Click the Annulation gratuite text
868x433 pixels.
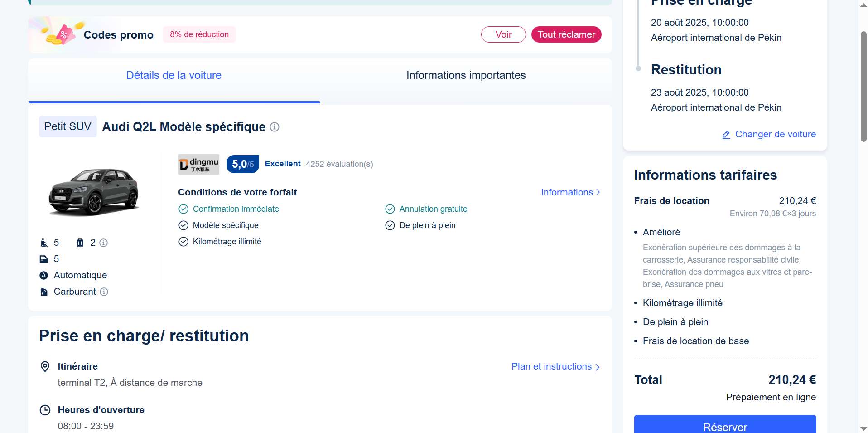[433, 209]
